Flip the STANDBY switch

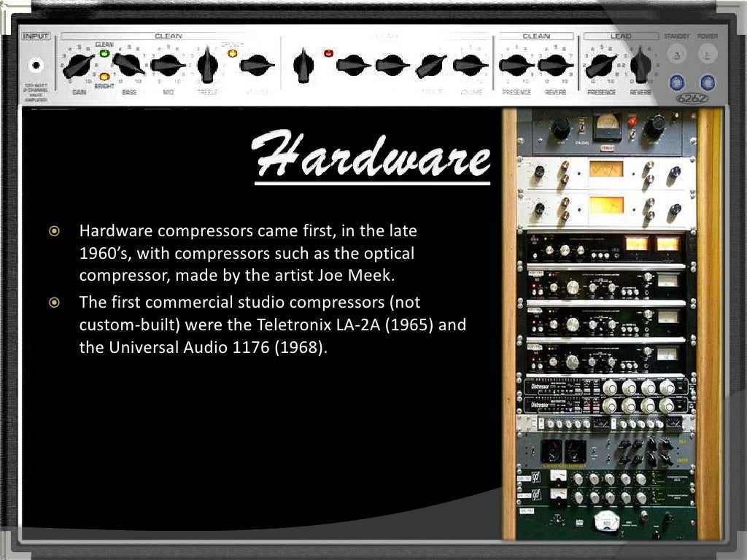click(x=677, y=54)
